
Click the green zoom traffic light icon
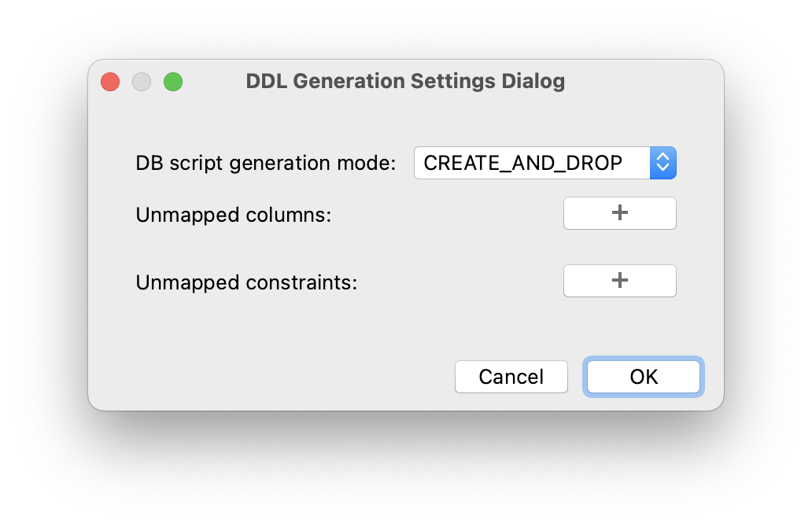click(172, 81)
